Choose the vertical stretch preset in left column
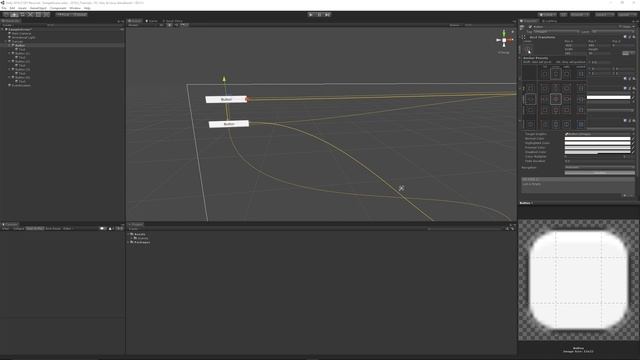The image size is (640, 360). pyautogui.click(x=530, y=124)
